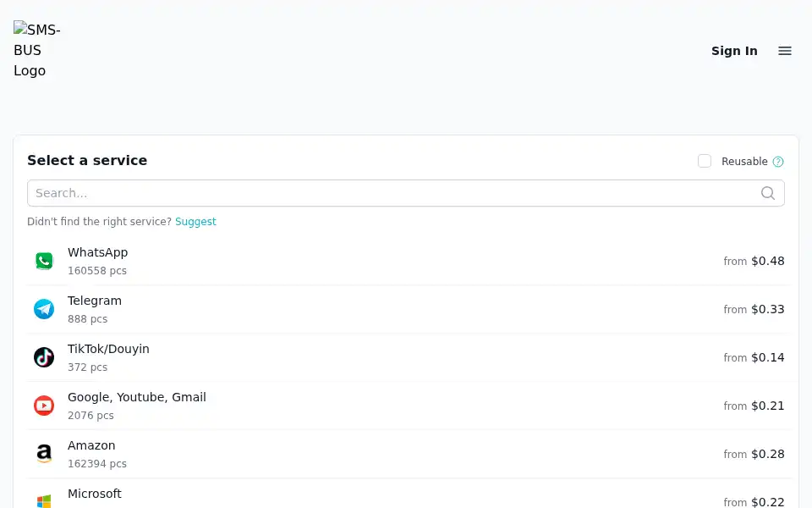Select the Microsoft service name

(x=94, y=494)
